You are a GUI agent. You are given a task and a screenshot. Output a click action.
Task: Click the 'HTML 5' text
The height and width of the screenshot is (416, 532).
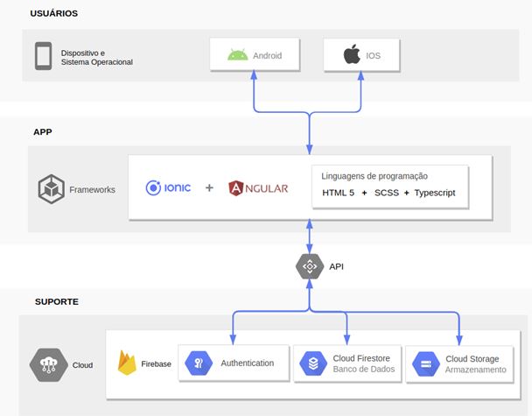[339, 193]
